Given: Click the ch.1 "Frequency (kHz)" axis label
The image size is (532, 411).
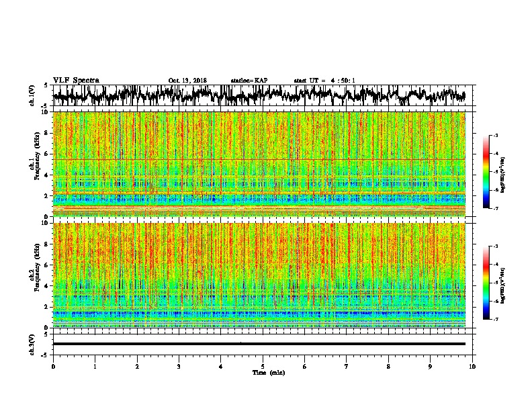Looking at the screenshot, I should (x=37, y=156).
